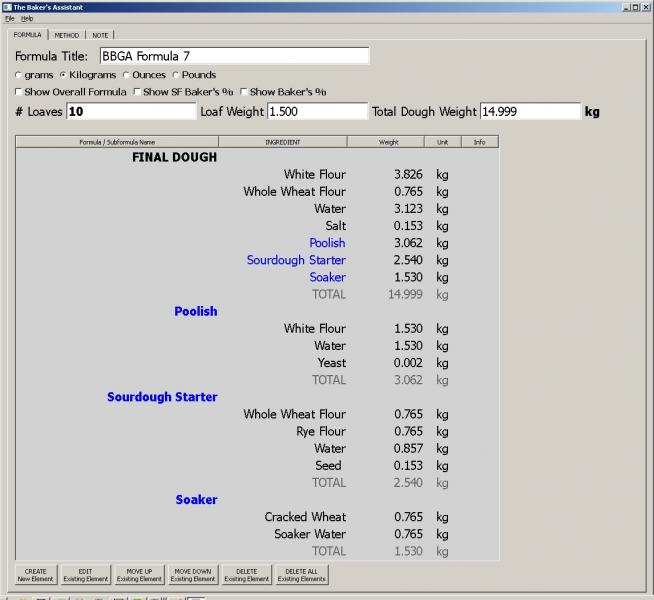
Task: Select the grams radio button
Action: (18, 75)
